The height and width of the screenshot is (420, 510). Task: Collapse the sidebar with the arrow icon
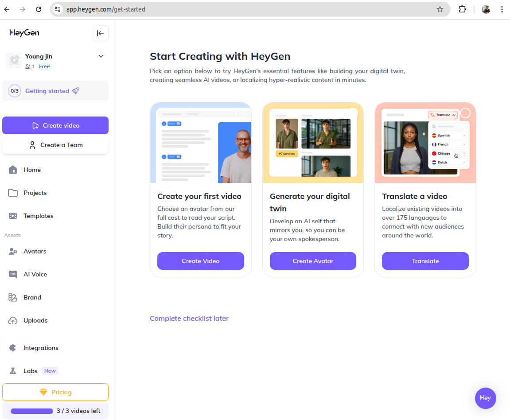tap(101, 33)
